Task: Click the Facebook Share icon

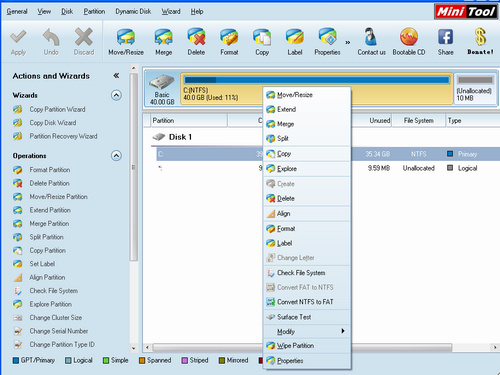Action: click(x=445, y=37)
